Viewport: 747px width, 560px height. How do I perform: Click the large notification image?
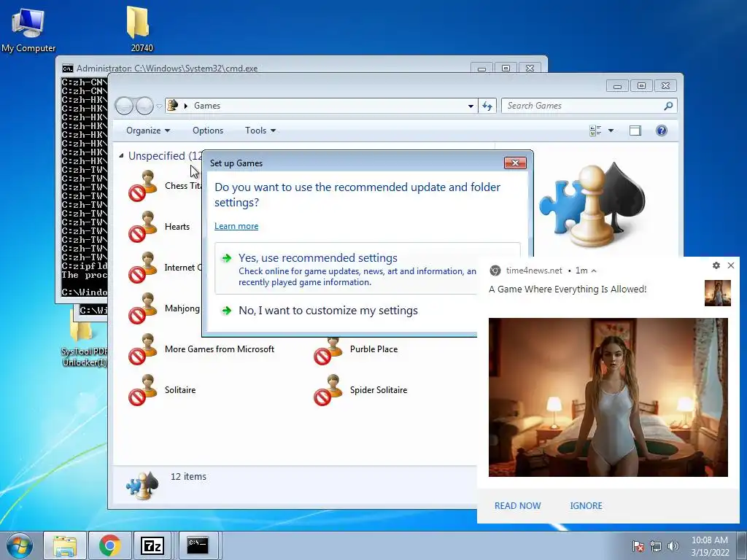click(x=608, y=397)
